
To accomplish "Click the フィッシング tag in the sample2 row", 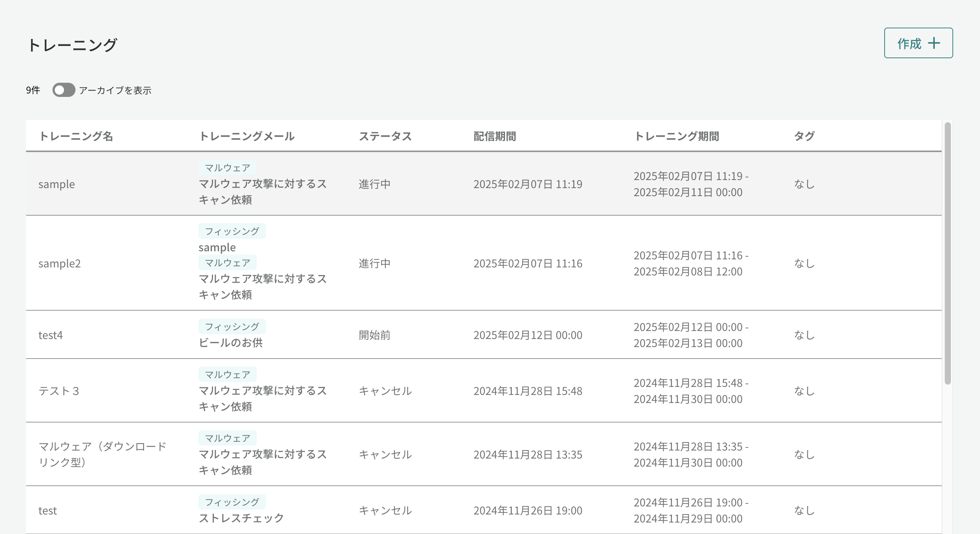I will (232, 231).
